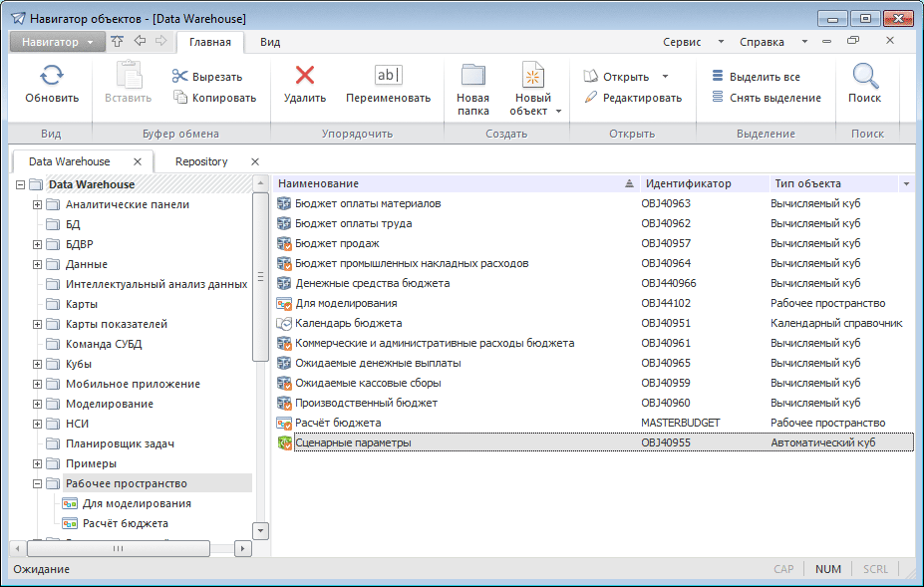Viewport: 924px width, 587px height.
Task: Click the Переименовать rename icon
Action: click(389, 76)
